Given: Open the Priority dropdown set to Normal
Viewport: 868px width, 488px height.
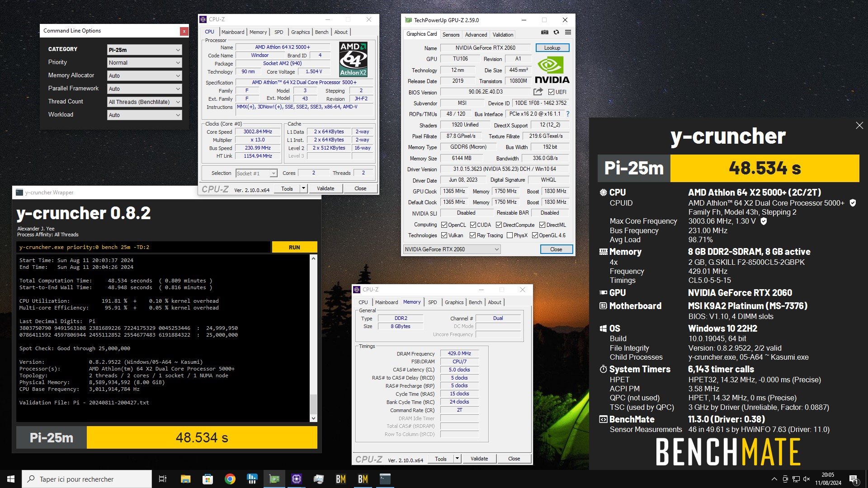Looking at the screenshot, I should click(x=144, y=63).
